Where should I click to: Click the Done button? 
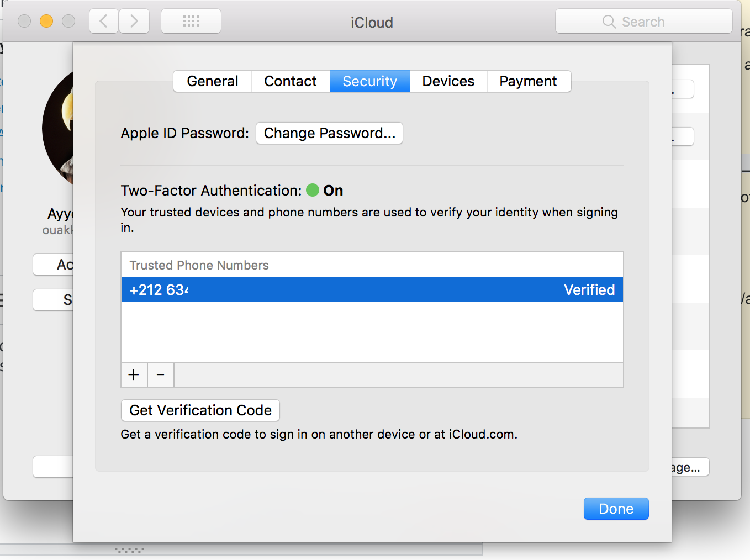616,509
